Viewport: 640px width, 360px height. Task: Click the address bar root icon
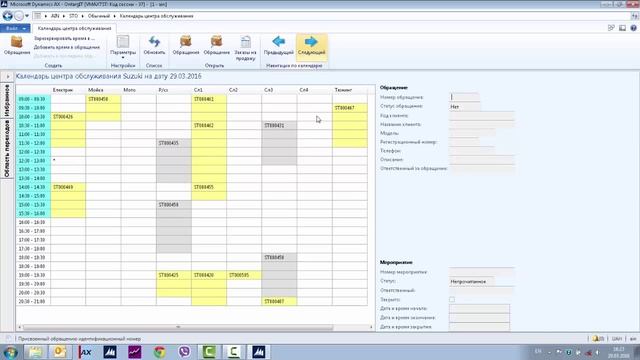pyautogui.click(x=37, y=16)
